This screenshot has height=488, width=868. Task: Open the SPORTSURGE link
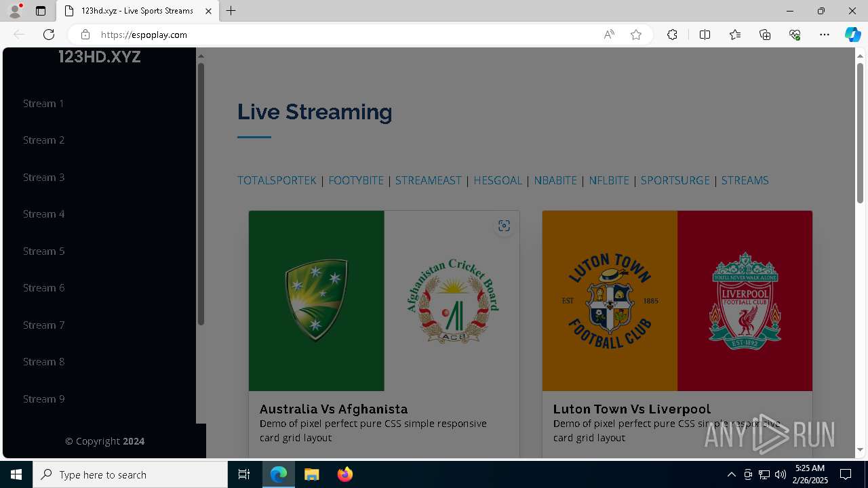[675, 180]
